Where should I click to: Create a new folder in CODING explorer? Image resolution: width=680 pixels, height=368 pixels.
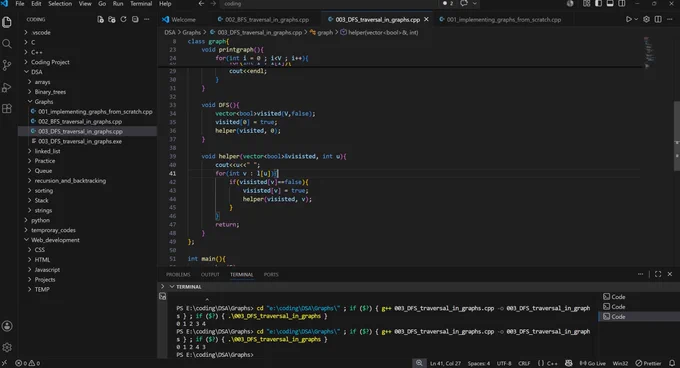[112, 20]
